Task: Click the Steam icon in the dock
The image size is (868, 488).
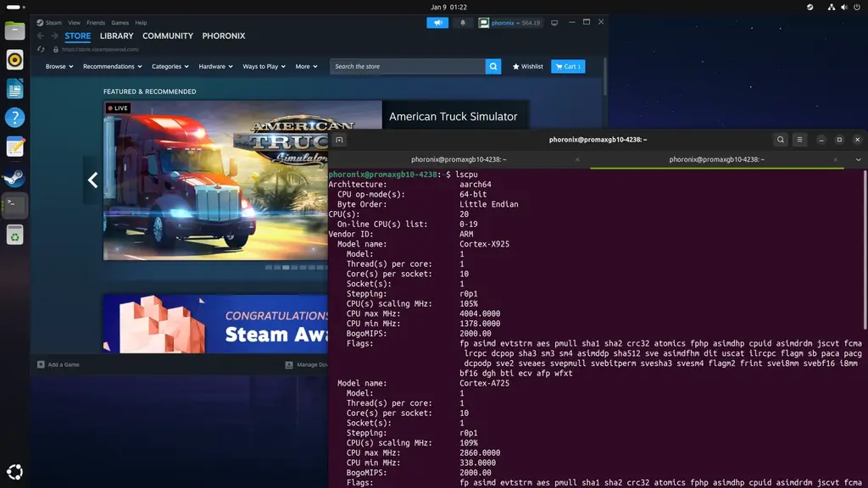Action: pyautogui.click(x=15, y=177)
